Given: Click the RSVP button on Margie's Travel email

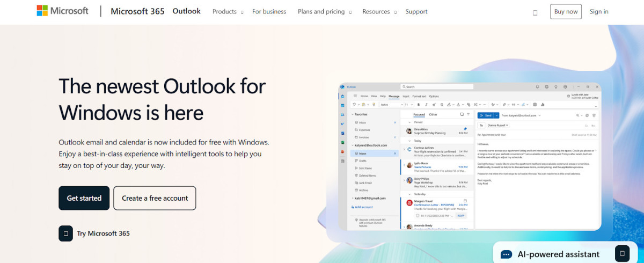Looking at the screenshot, I should pos(461,216).
